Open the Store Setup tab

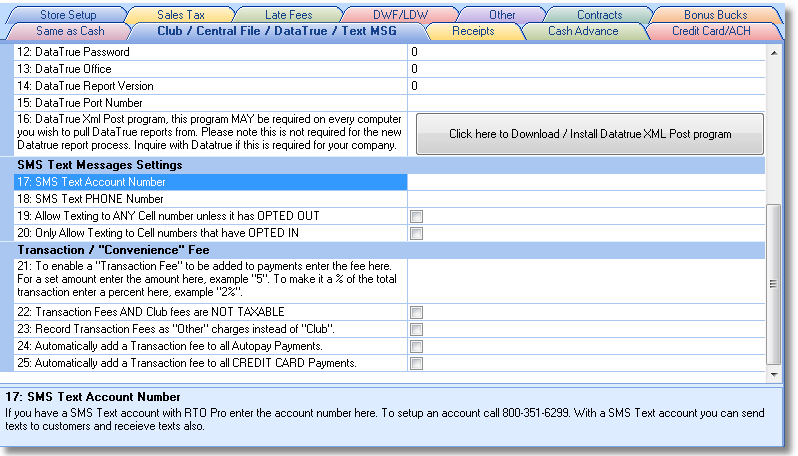tap(68, 15)
